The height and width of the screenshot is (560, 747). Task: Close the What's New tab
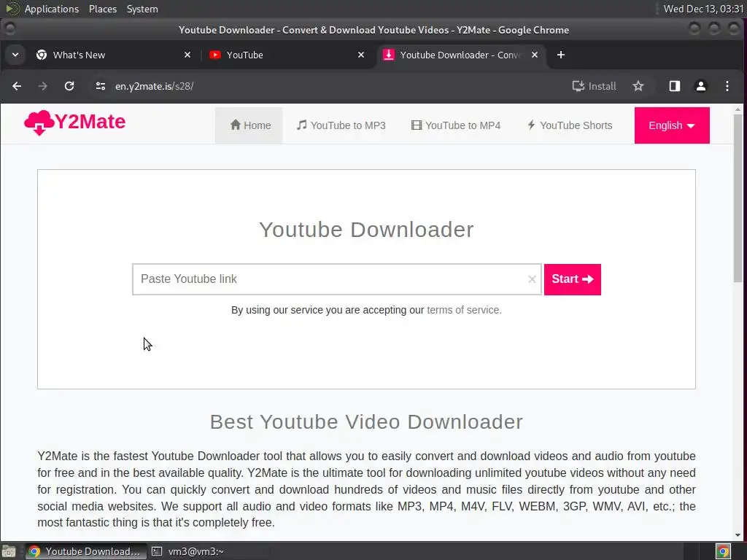point(187,55)
